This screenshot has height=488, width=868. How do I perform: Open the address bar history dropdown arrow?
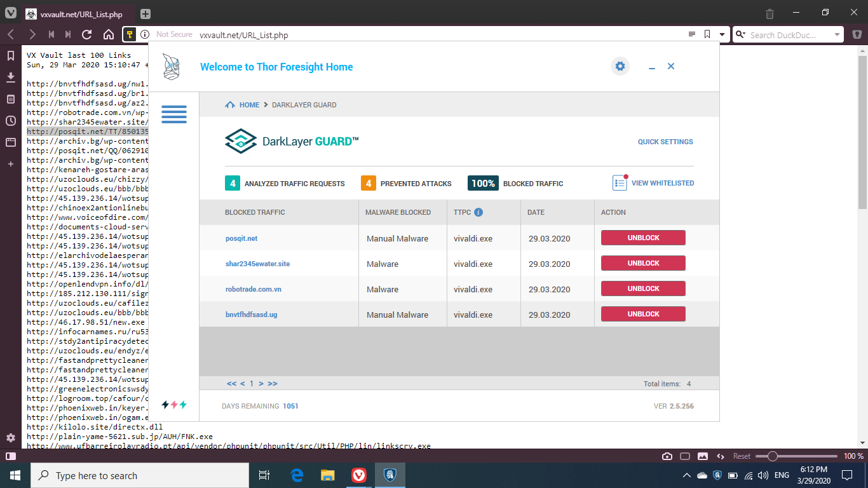click(x=722, y=34)
